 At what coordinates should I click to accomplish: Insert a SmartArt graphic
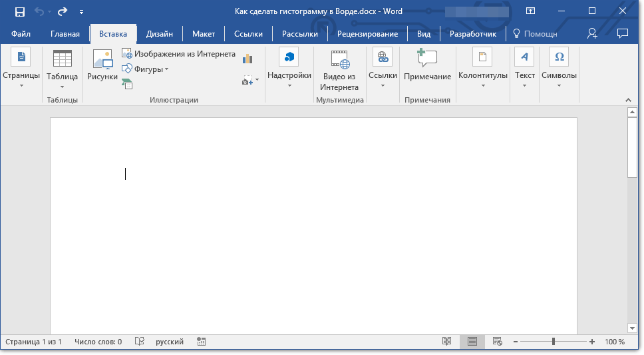pos(127,84)
